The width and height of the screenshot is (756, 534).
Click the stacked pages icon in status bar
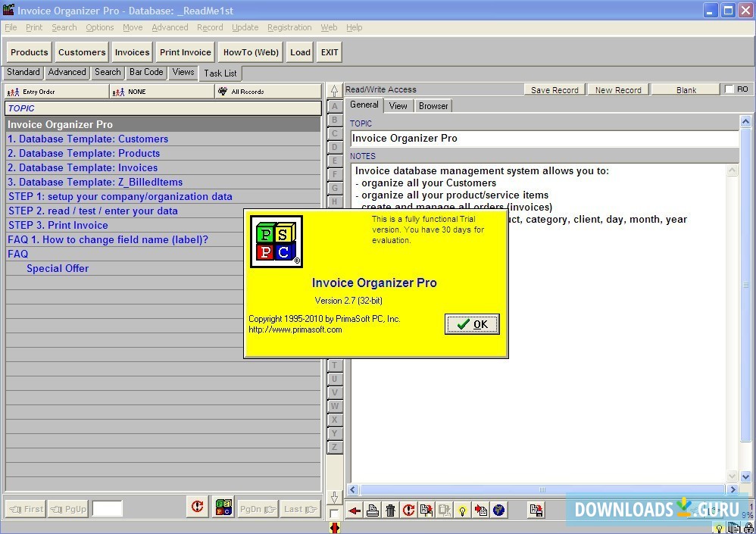point(733,528)
